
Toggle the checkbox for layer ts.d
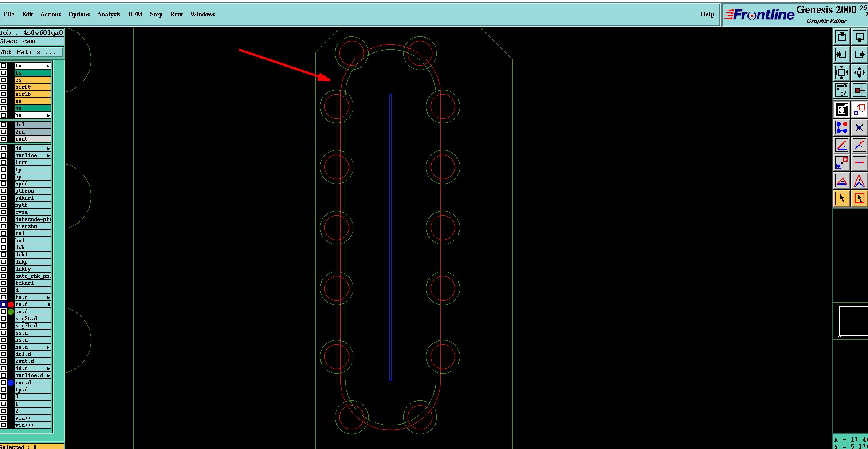[x=4, y=304]
